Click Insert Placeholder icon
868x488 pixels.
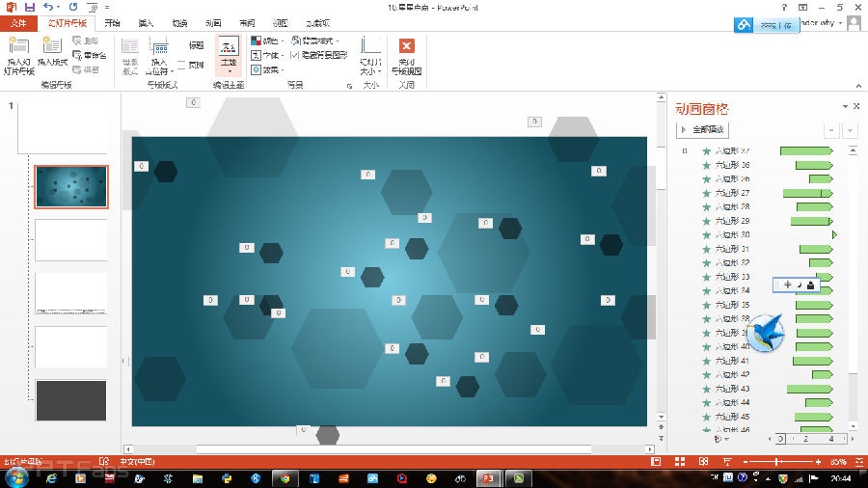[x=159, y=54]
